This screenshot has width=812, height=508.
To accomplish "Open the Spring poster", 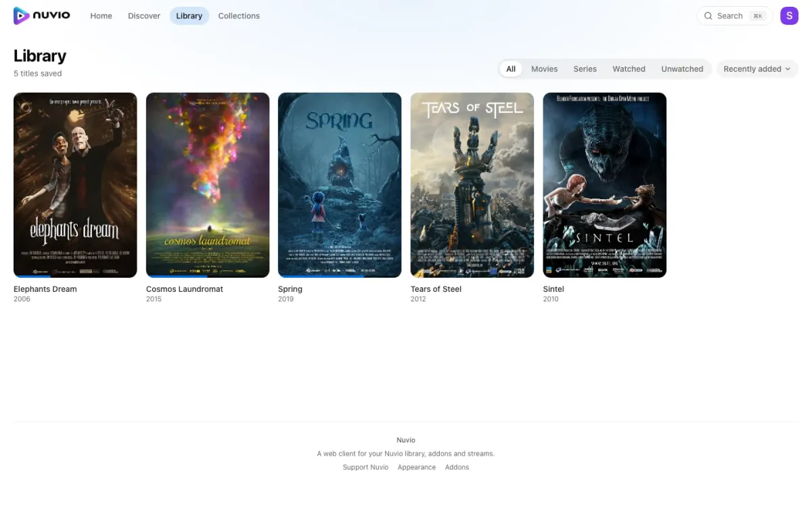I will point(340,185).
